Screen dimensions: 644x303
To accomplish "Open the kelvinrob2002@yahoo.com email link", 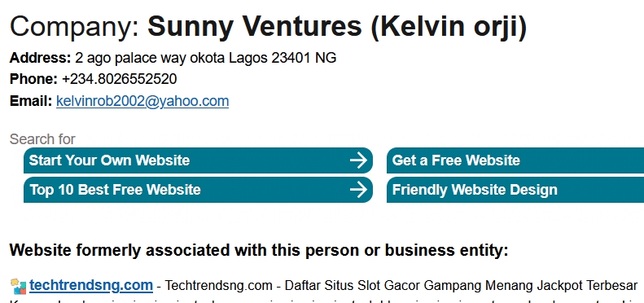I will [142, 101].
